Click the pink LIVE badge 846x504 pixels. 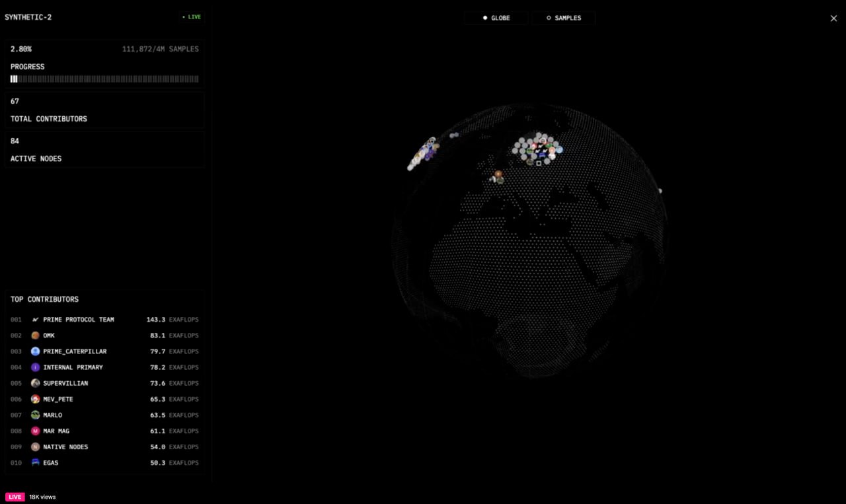coord(15,497)
